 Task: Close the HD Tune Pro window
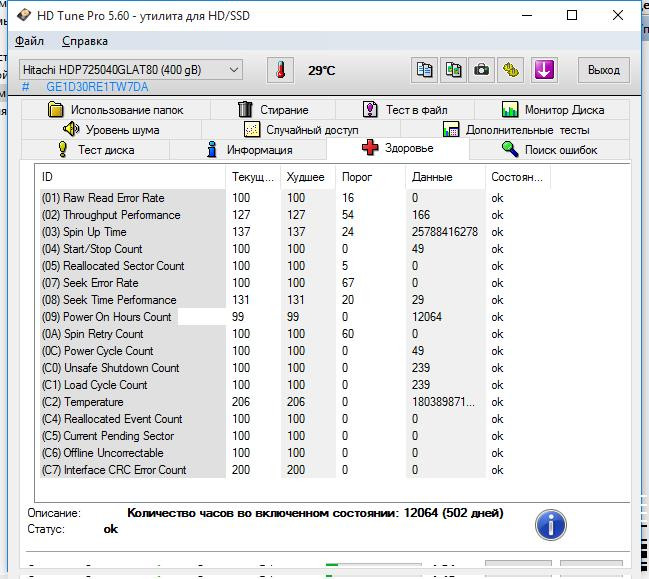click(618, 15)
